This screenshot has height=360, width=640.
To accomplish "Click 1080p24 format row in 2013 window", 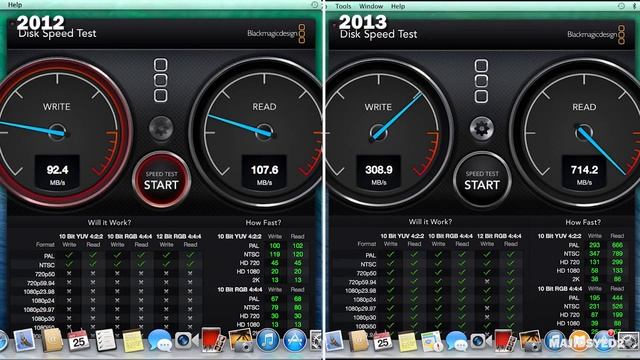I will (429, 300).
